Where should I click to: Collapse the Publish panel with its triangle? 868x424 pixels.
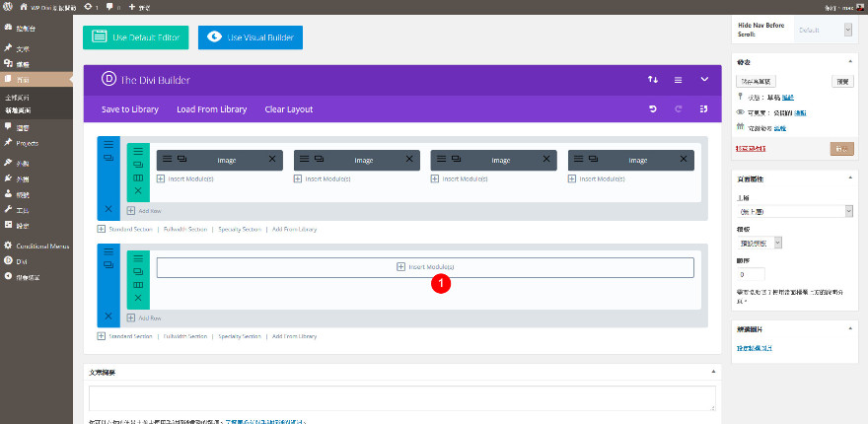tap(850, 62)
